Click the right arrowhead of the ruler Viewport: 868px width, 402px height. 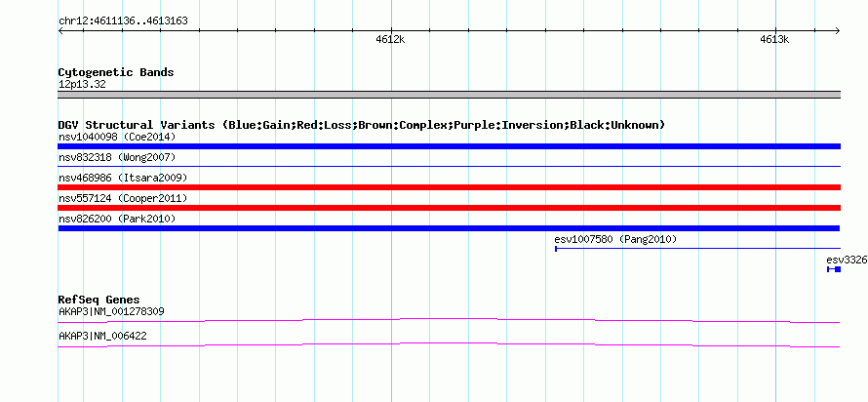pyautogui.click(x=838, y=30)
